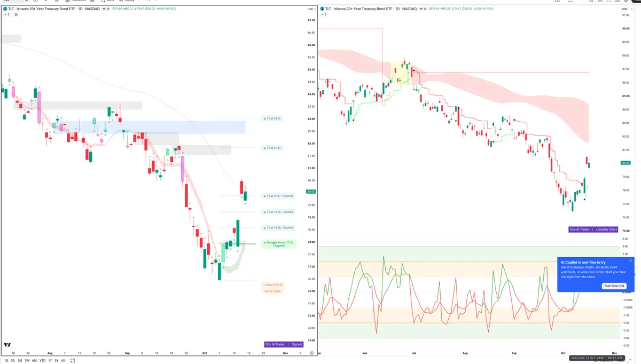Click the 80.05 current price tag on right chart
The width and height of the screenshot is (641, 364).
626,163
